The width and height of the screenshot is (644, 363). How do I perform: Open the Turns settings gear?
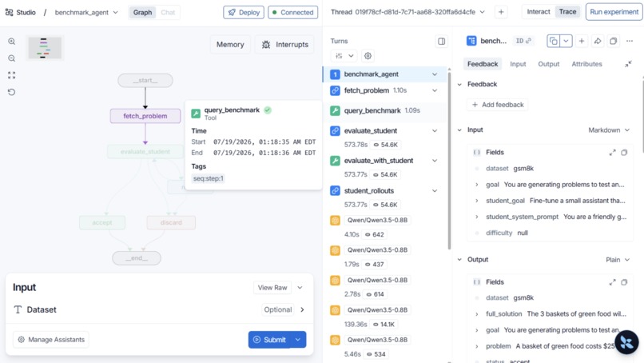[x=368, y=56]
